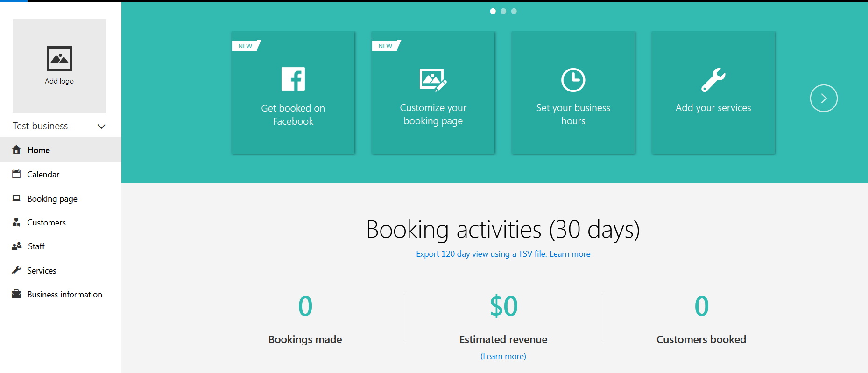Image resolution: width=868 pixels, height=373 pixels.
Task: Open the Booking page menu item
Action: 52,199
